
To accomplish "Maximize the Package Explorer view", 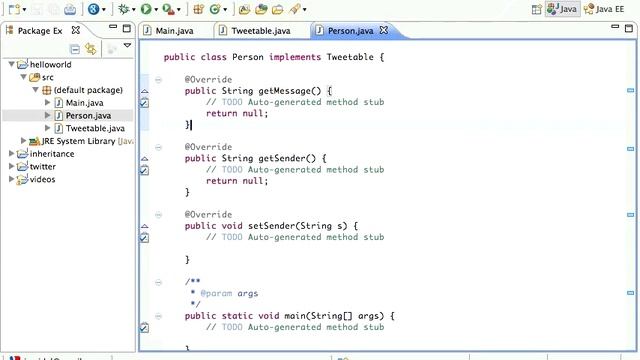I will tap(127, 28).
